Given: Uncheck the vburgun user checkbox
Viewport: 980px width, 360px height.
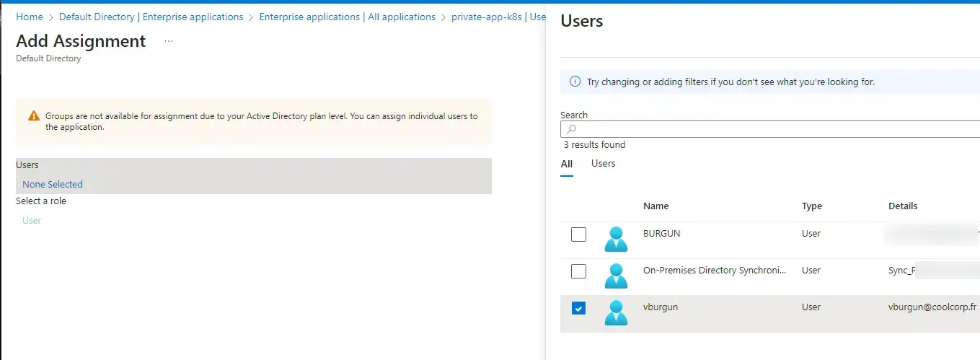Looking at the screenshot, I should (x=578, y=308).
